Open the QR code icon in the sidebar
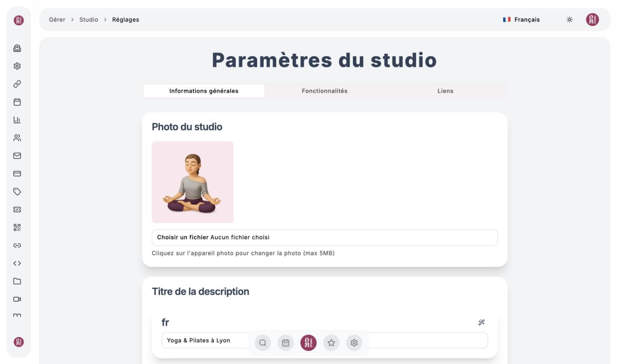 [17, 227]
